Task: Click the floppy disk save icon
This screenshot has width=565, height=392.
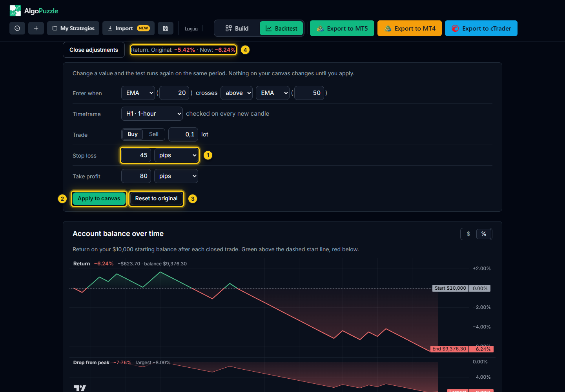Action: click(166, 28)
